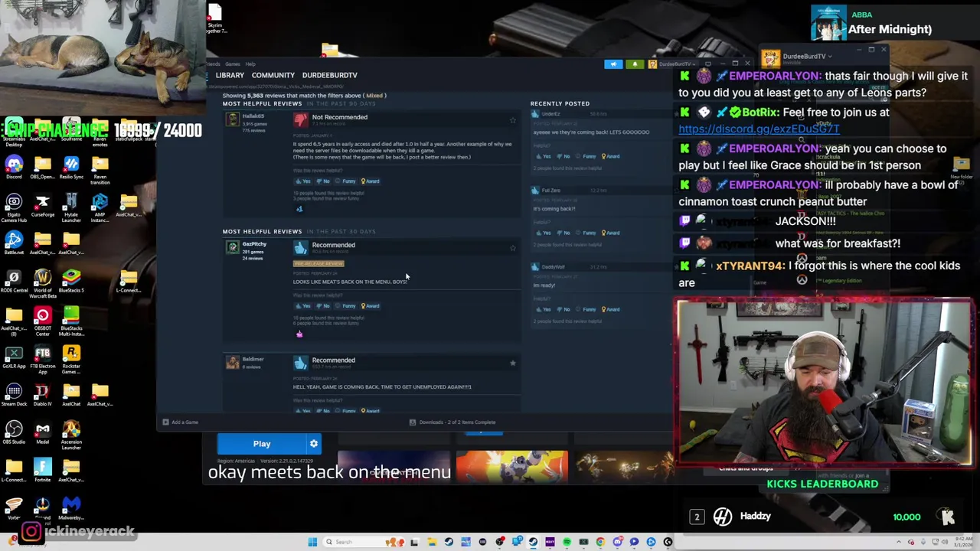Vote Yes on GazPitchy's review
This screenshot has height=551, width=980.
[x=304, y=306]
